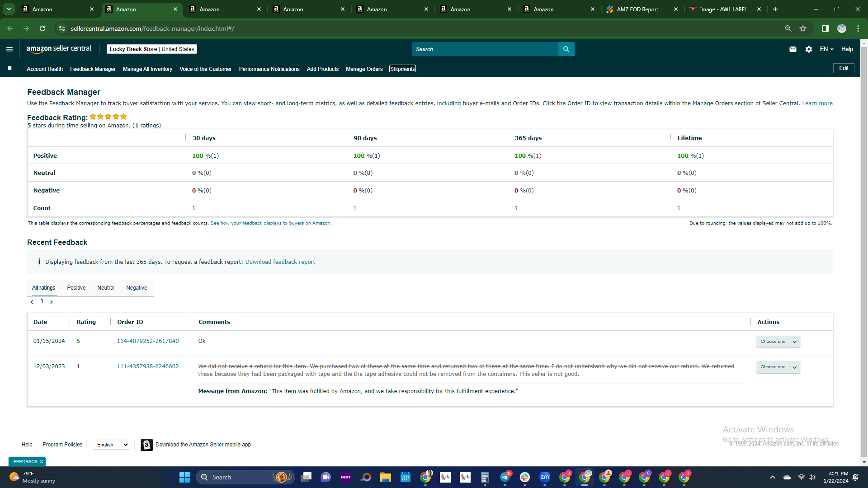
Task: Open a new browser tab
Action: (775, 9)
